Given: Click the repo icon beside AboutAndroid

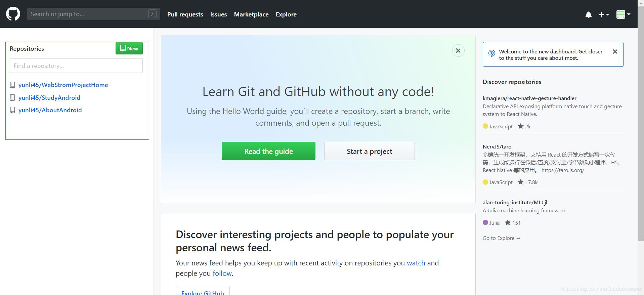Looking at the screenshot, I should 12,110.
